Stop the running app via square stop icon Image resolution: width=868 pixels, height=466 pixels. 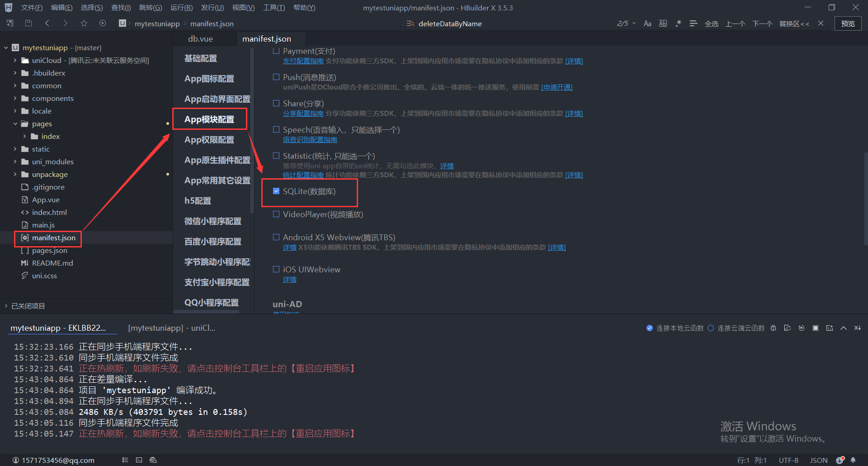[x=816, y=328]
